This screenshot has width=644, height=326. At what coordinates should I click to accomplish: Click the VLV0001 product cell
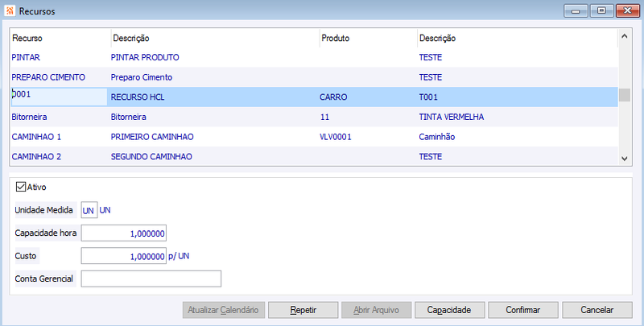pyautogui.click(x=336, y=137)
